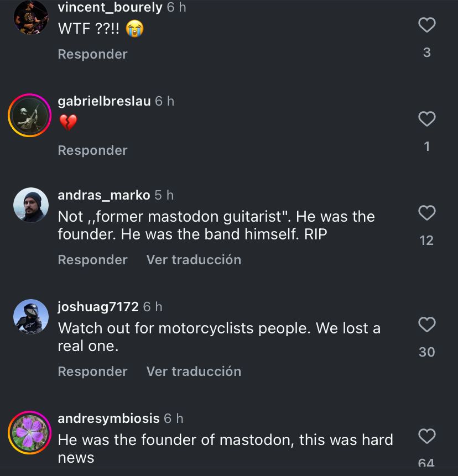Heart andresymbiosis's founder of mastodon comment
Screen dimensions: 458x476
tap(426, 436)
